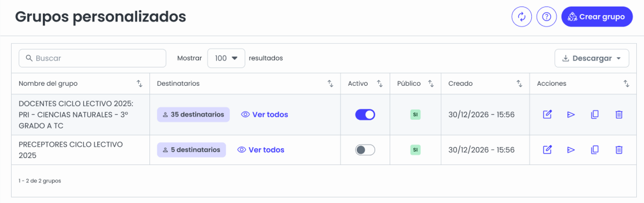644x203 pixels.
Task: Expand the Descargar download menu
Action: [592, 58]
